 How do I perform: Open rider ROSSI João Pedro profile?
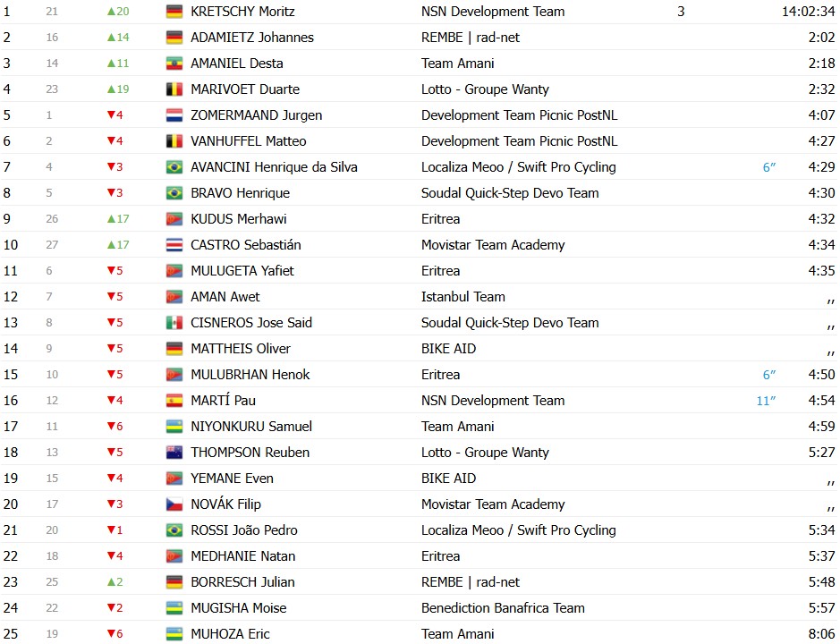243,530
